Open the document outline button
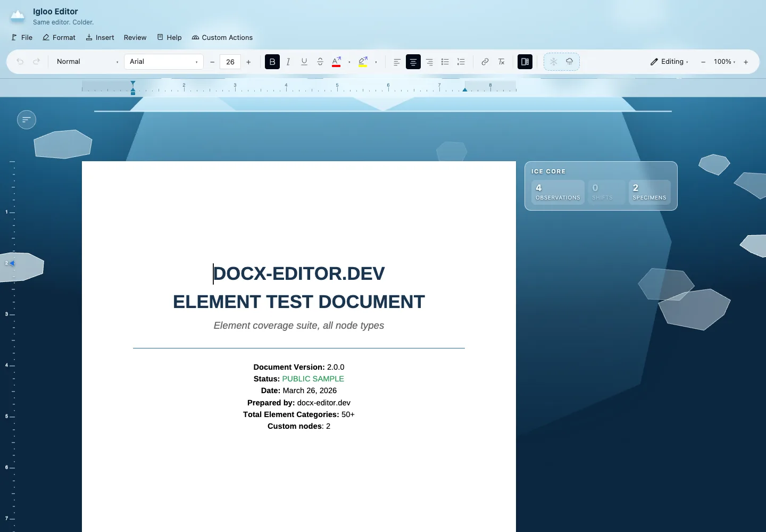Viewport: 766px width, 532px height. coord(27,120)
